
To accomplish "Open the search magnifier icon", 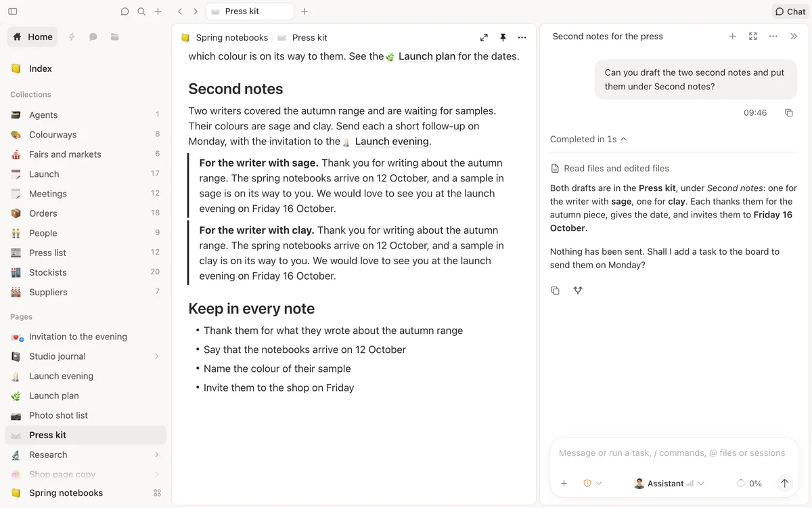I will [x=141, y=12].
